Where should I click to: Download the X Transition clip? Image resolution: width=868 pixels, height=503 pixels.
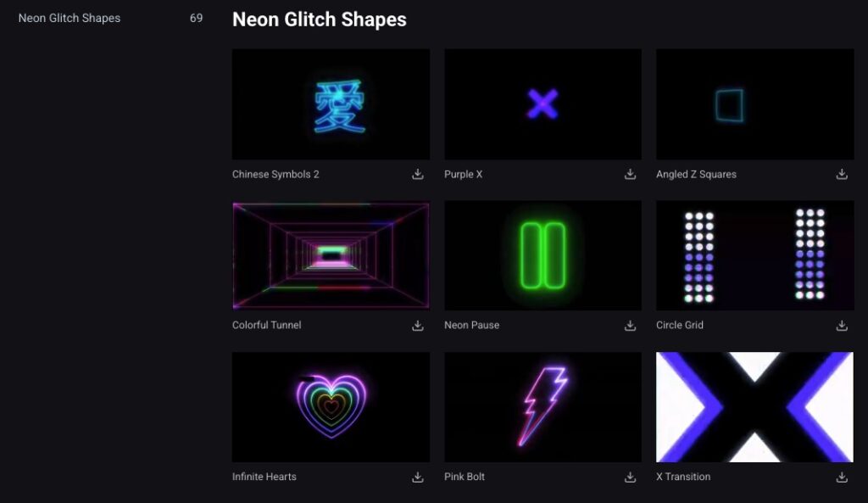842,477
